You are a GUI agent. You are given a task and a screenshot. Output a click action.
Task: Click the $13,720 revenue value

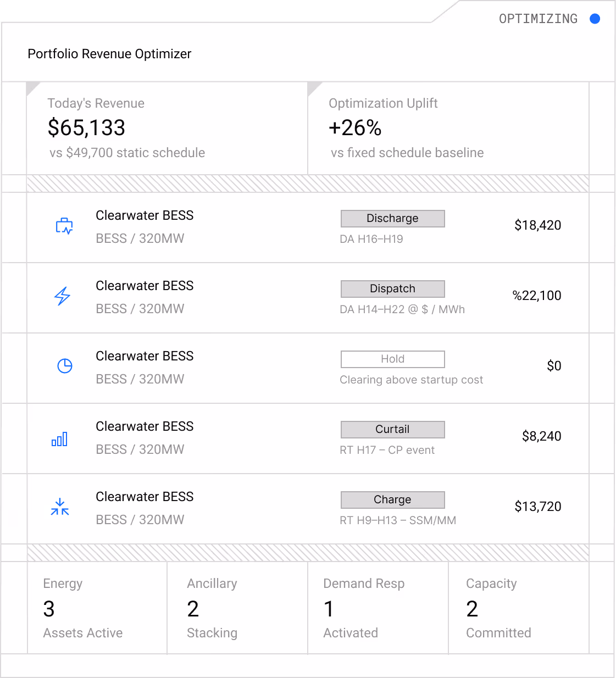[x=538, y=507]
